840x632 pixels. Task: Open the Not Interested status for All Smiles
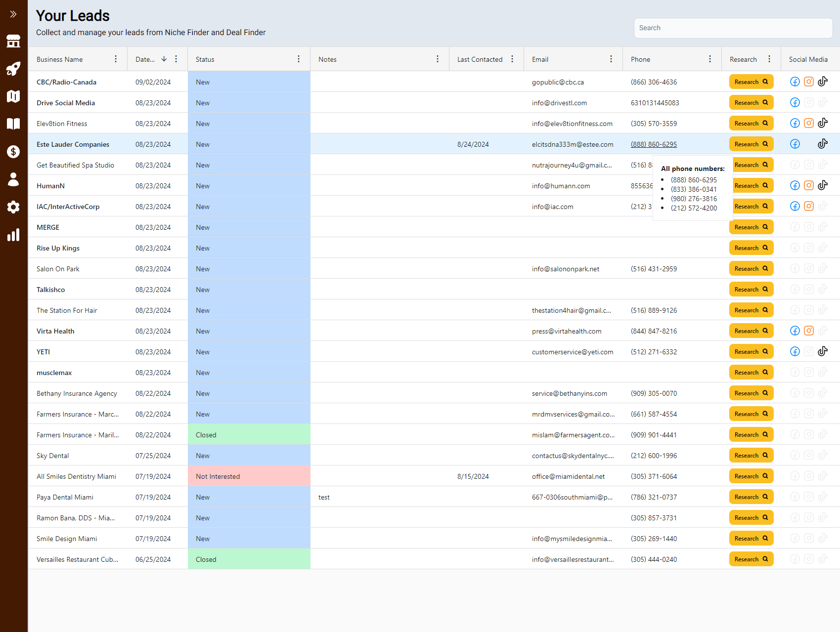click(249, 476)
